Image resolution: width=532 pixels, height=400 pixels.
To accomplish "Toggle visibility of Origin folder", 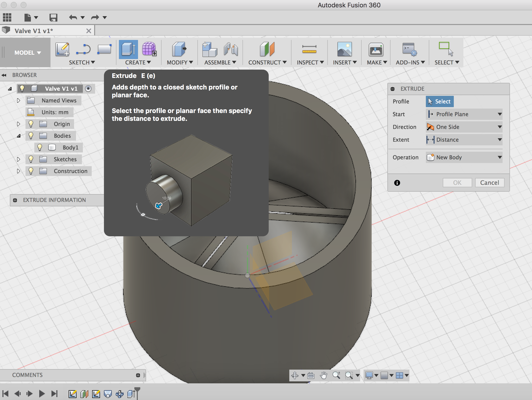I will click(30, 124).
